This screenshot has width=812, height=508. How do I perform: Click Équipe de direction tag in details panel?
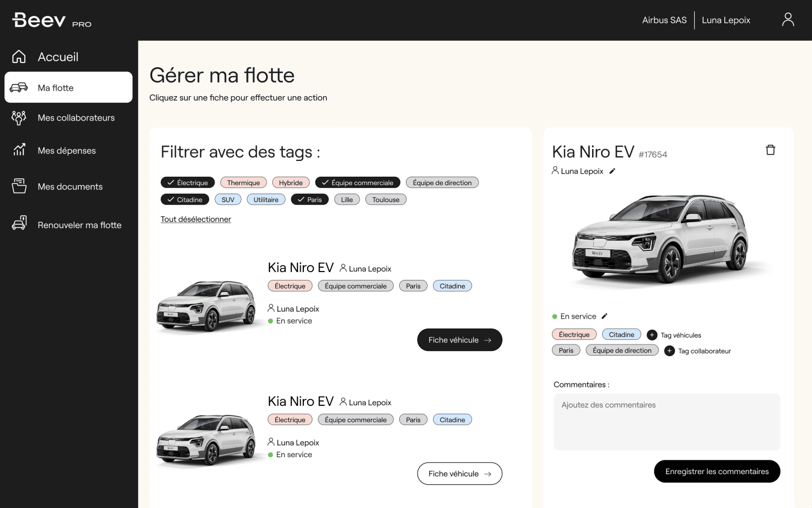pyautogui.click(x=622, y=350)
